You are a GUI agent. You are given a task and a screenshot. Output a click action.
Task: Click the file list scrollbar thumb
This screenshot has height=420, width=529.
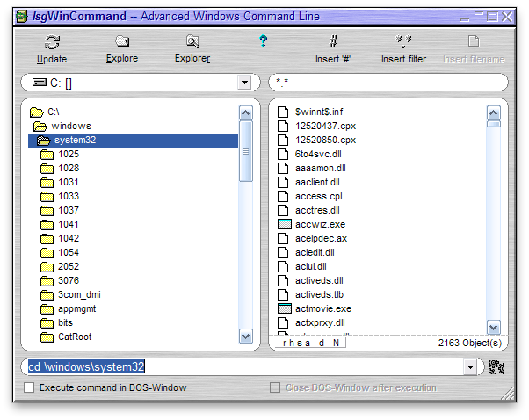(494, 124)
